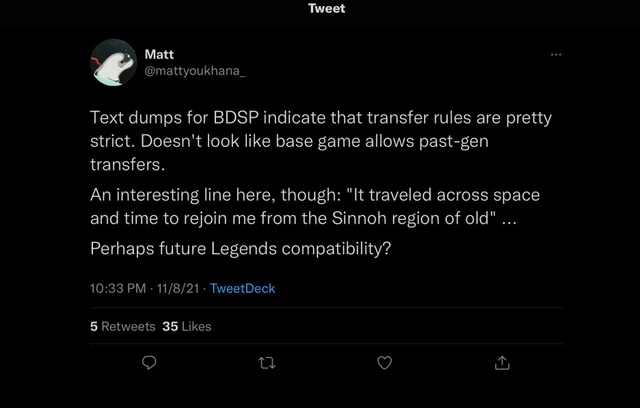Open Matt's profile via display name
Image resolution: width=640 pixels, height=408 pixels.
click(159, 55)
